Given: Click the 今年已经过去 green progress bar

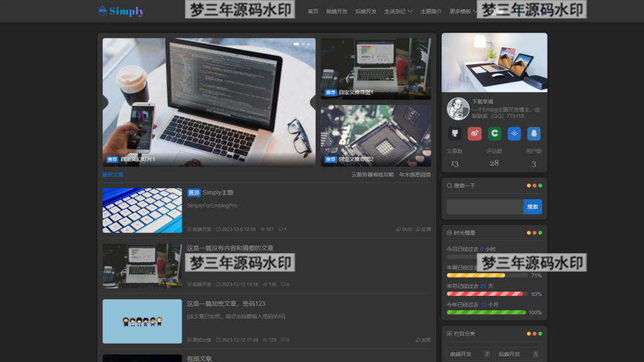Looking at the screenshot, I should pos(486,312).
